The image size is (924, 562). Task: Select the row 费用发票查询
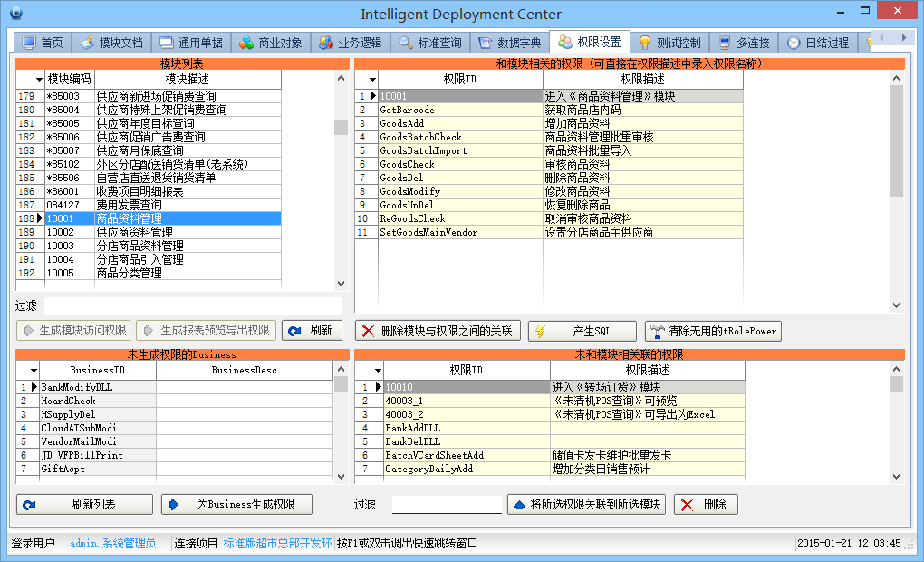149,205
